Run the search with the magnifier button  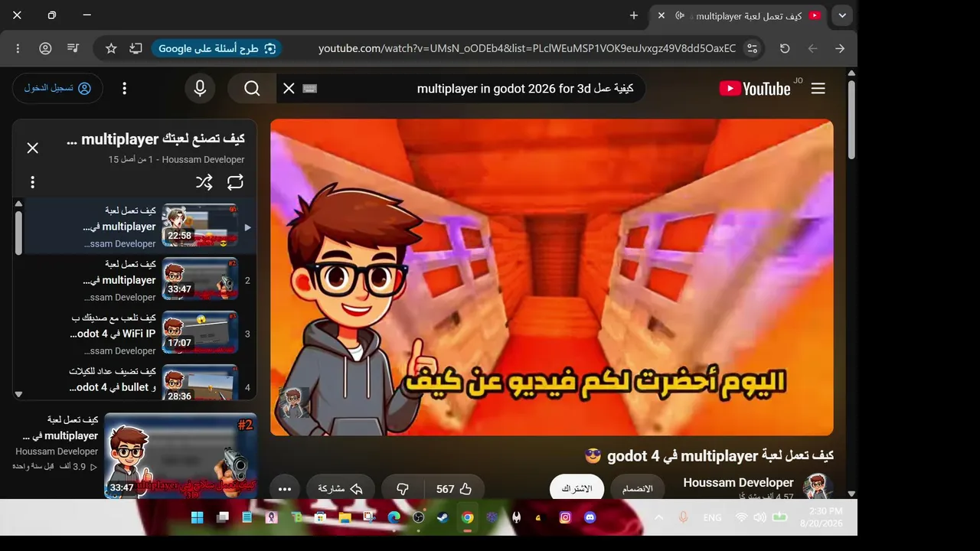coord(252,89)
